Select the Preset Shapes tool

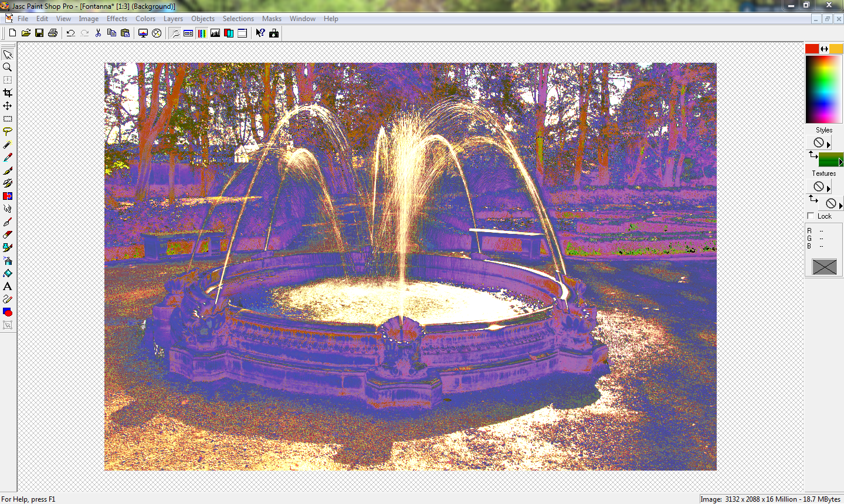coord(8,312)
